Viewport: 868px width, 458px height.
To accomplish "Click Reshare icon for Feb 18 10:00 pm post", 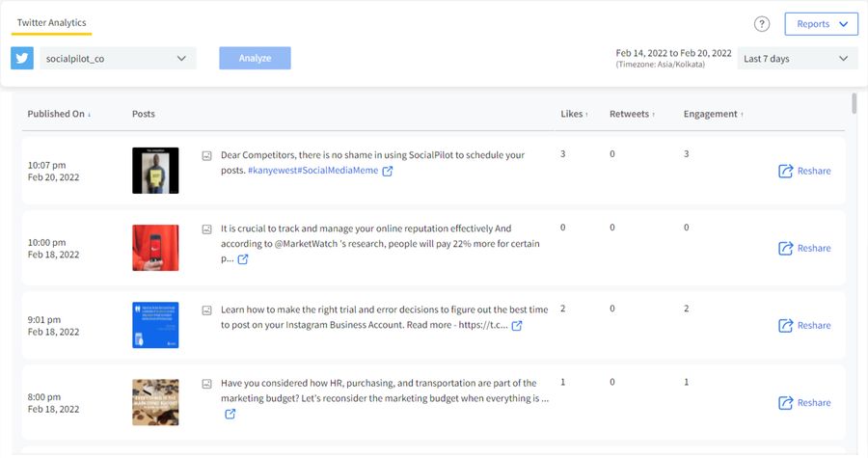I will [785, 249].
